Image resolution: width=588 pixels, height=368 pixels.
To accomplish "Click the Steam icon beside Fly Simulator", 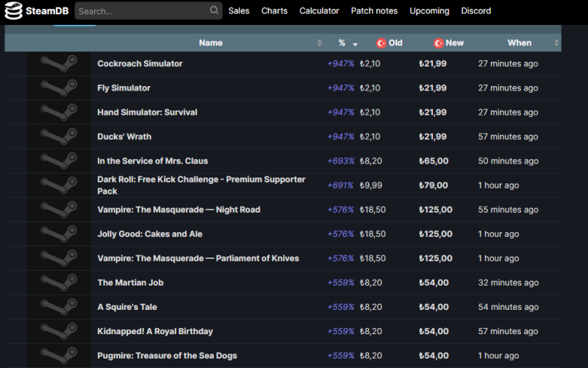I will pos(59,88).
